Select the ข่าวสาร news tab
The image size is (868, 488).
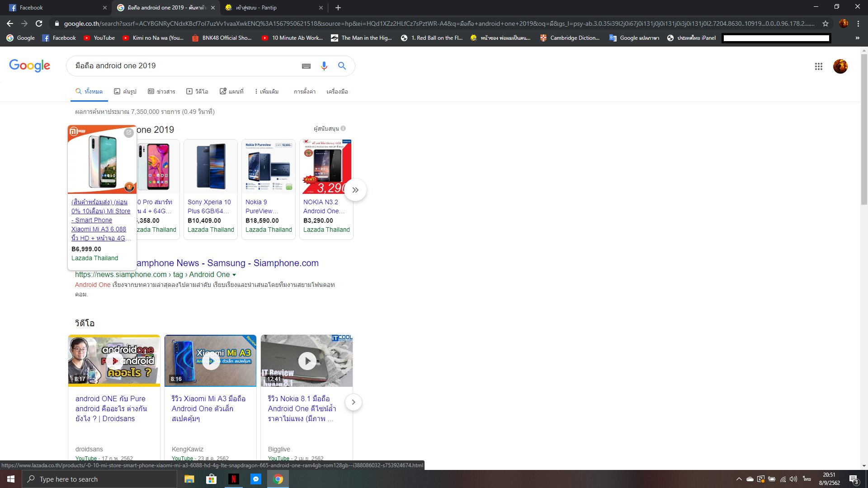161,91
